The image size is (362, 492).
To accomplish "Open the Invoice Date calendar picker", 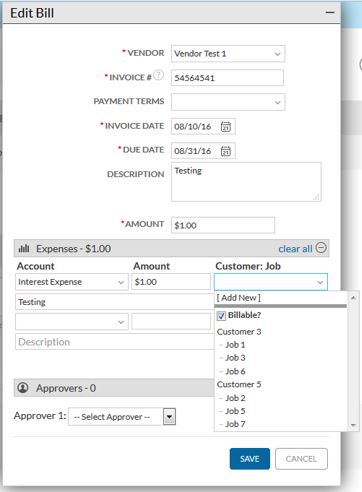I will pos(226,127).
